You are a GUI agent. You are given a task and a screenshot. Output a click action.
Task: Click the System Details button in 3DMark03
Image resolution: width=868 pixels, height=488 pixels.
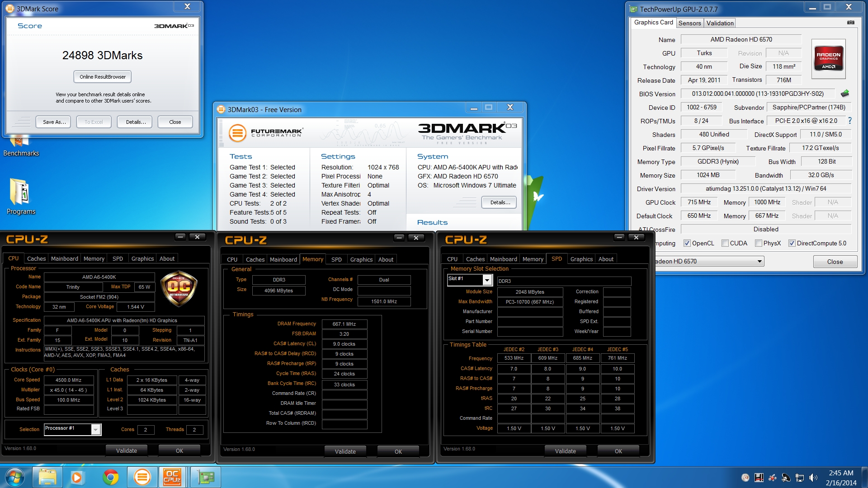point(500,202)
